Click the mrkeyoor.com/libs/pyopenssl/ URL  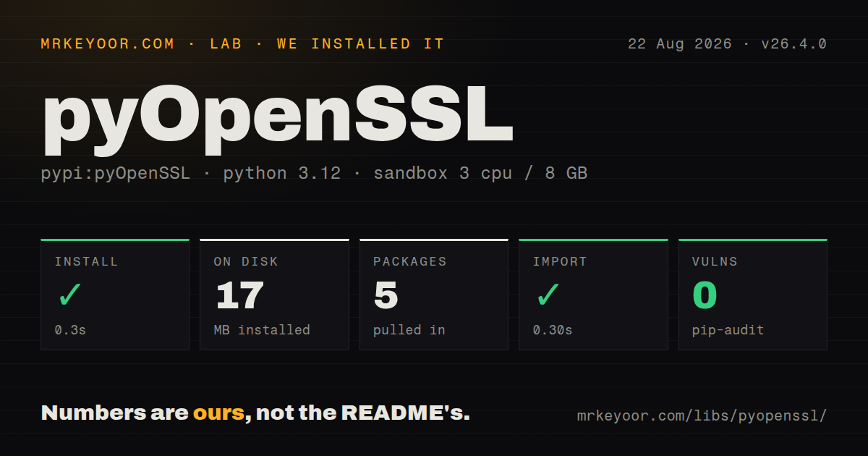point(702,416)
